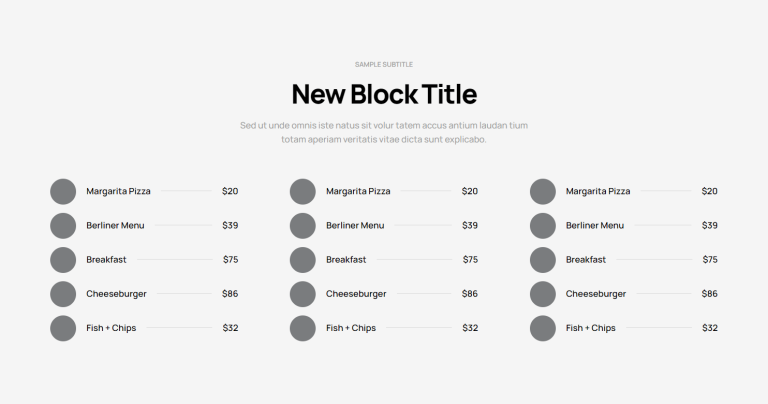Select the Fish + Chips thumbnail in the first column
Viewport: 768px width, 404px height.
(63, 328)
